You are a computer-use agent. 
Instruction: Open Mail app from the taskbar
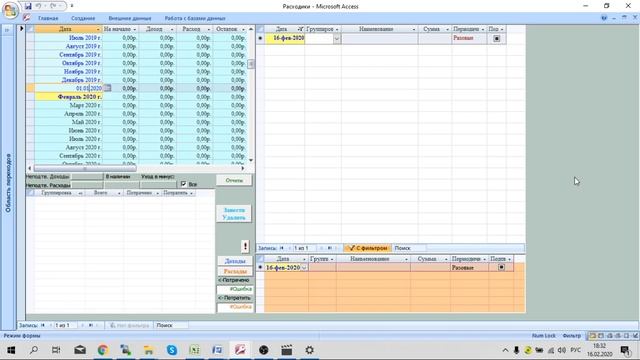[80, 350]
